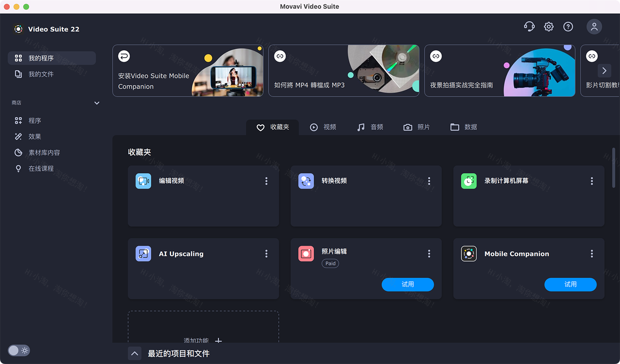Open 录制计算机屏幕 card title

point(506,181)
